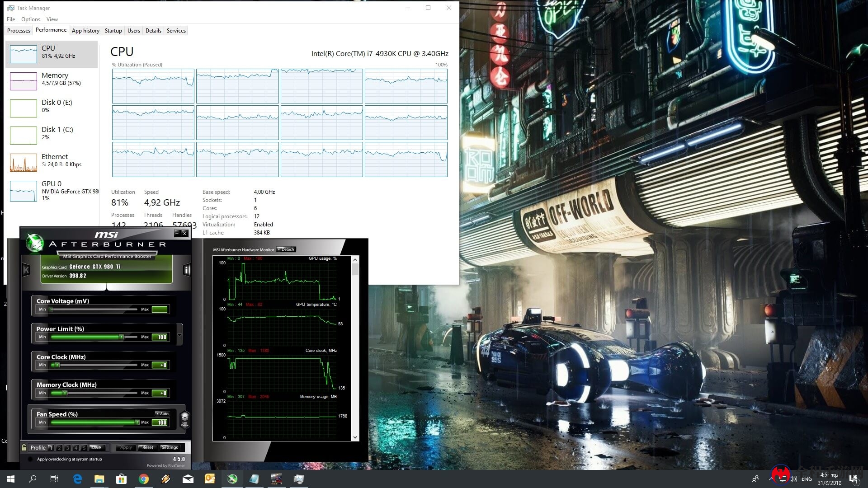The height and width of the screenshot is (488, 868).
Task: Open Winamp from the taskbar
Action: point(166,479)
